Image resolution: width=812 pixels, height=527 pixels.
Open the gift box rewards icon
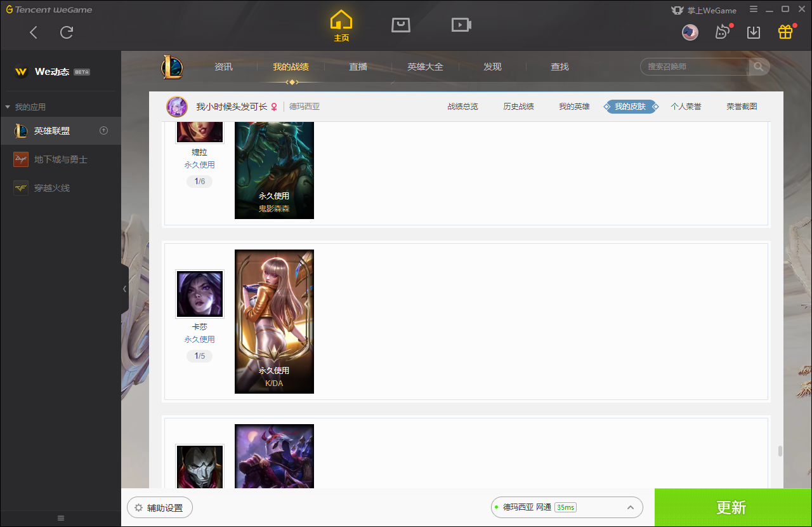(x=785, y=32)
